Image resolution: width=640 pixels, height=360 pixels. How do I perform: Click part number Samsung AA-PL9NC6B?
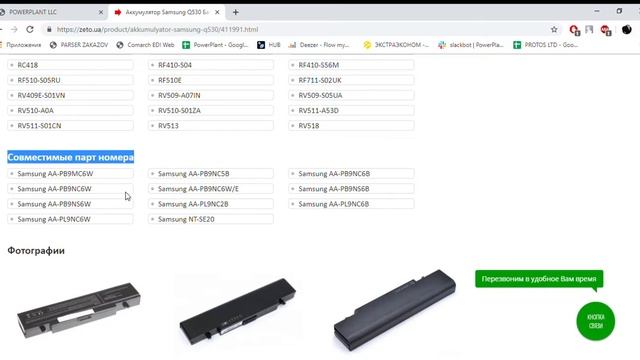tap(351, 204)
